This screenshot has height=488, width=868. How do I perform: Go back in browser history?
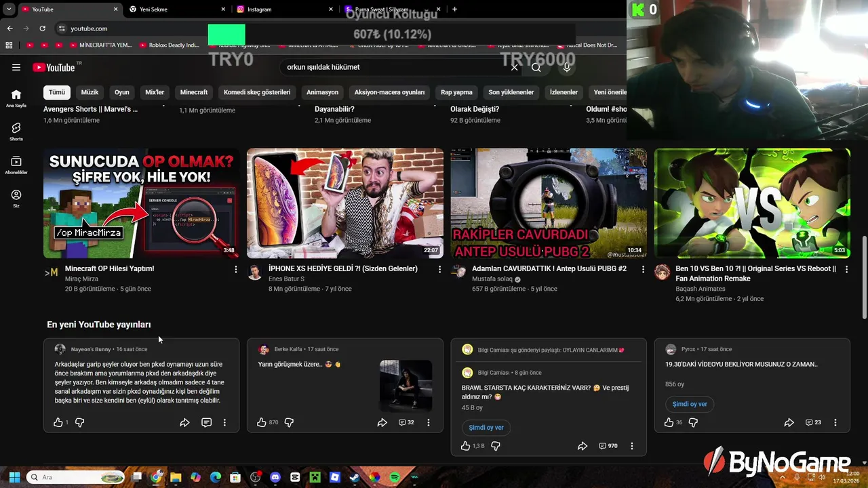(9, 28)
